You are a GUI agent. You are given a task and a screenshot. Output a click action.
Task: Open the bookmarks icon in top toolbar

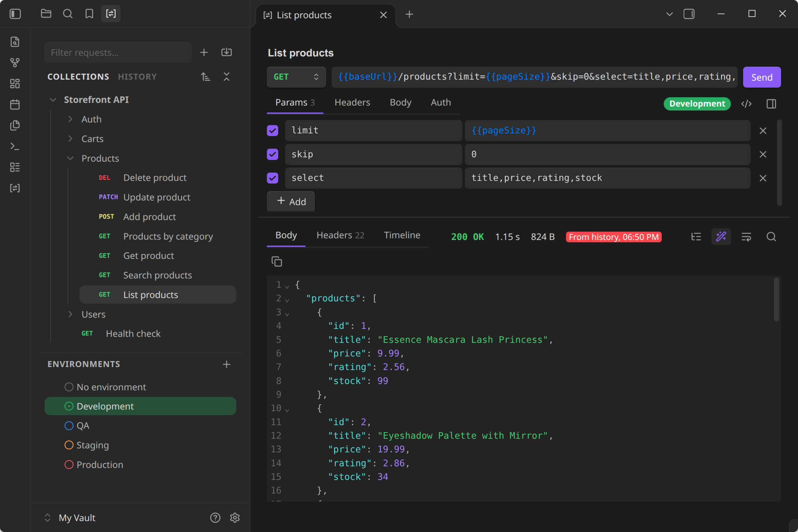pyautogui.click(x=89, y=14)
